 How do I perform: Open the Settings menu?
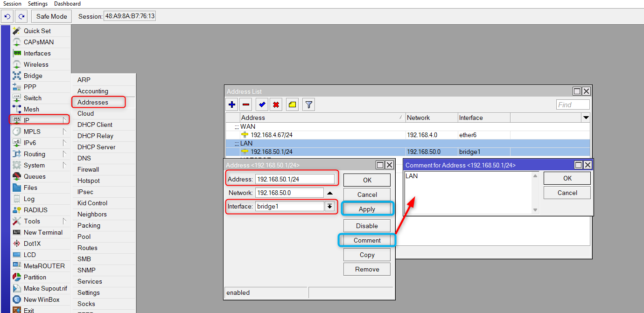pyautogui.click(x=38, y=4)
